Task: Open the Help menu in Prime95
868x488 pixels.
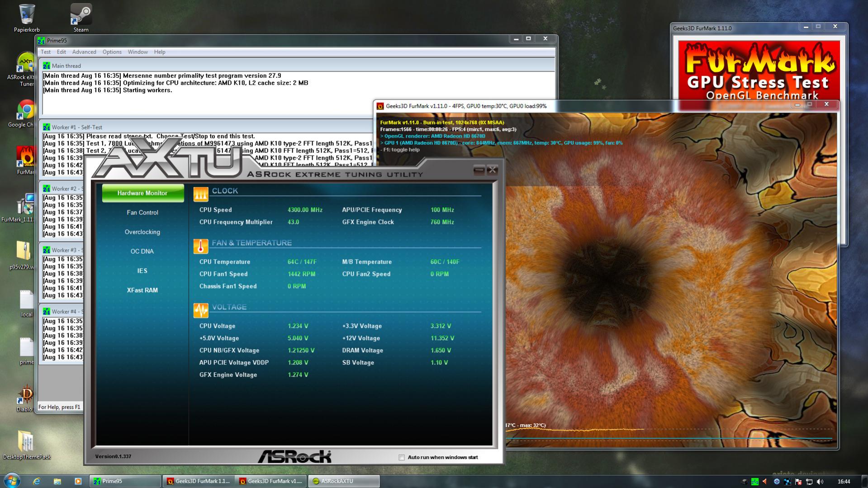Action: coord(160,52)
